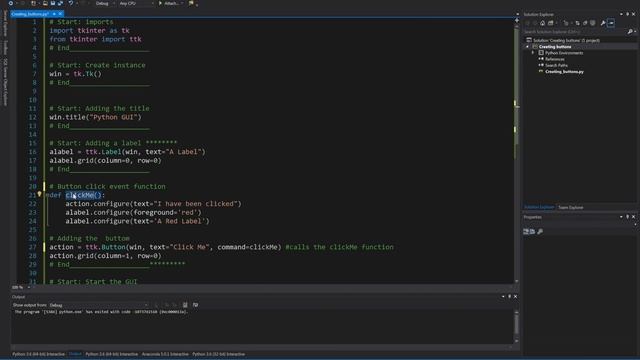This screenshot has width=640, height=360.
Task: Toggle Word Wrap in Output panel toolbar
Action: tap(196, 305)
